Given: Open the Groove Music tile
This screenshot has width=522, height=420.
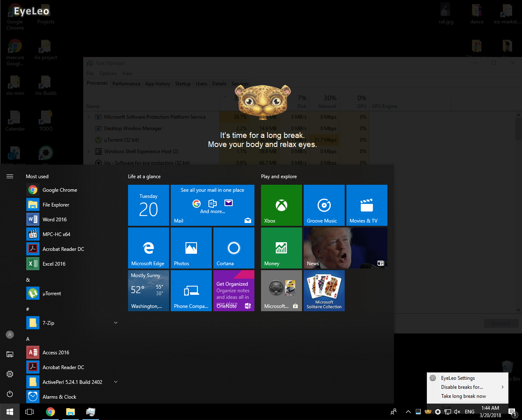Looking at the screenshot, I should coord(324,205).
